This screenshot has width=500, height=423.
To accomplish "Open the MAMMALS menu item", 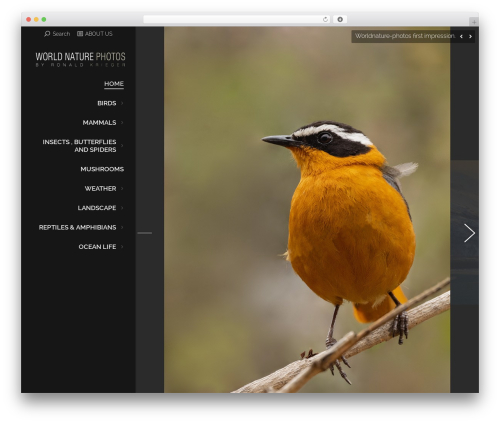I will (99, 123).
